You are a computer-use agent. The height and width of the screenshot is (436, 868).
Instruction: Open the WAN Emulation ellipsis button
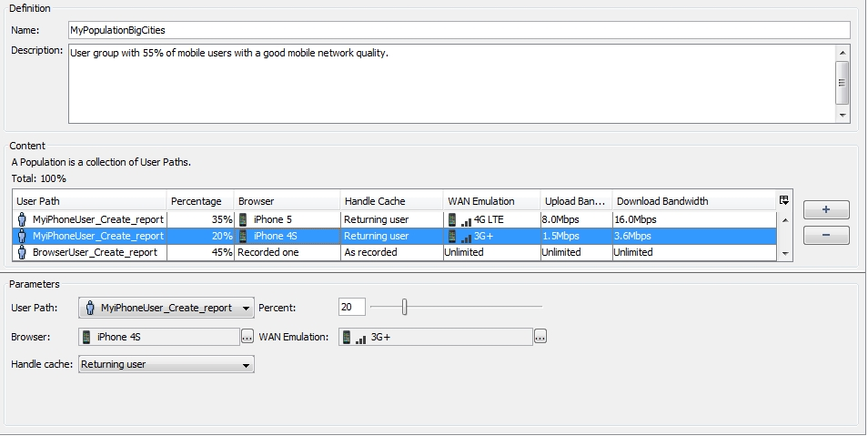pos(540,337)
